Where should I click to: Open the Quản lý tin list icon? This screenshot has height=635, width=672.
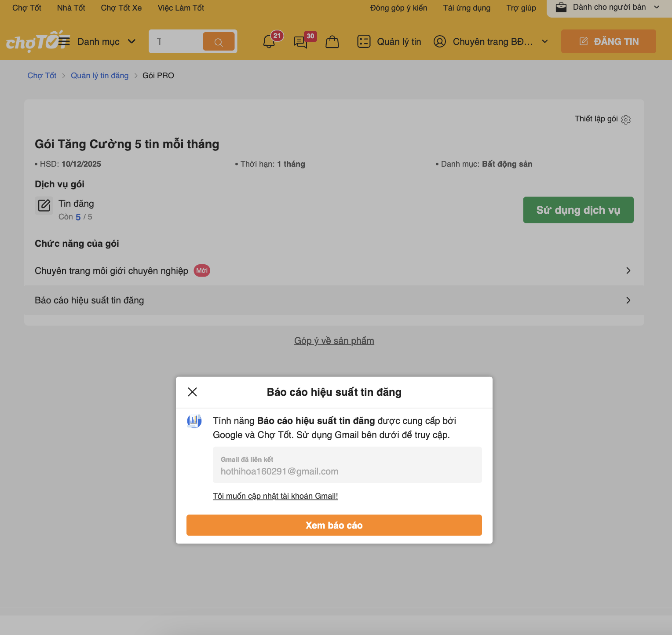[x=364, y=41]
